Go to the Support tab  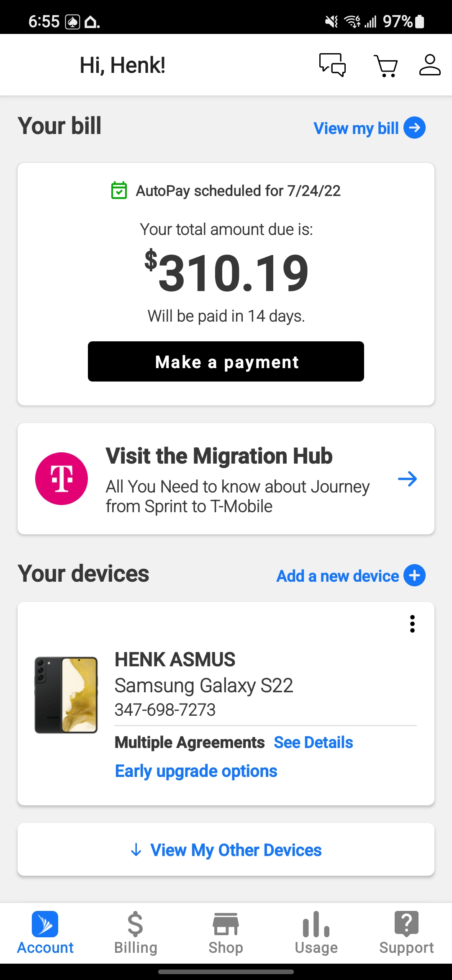click(406, 933)
